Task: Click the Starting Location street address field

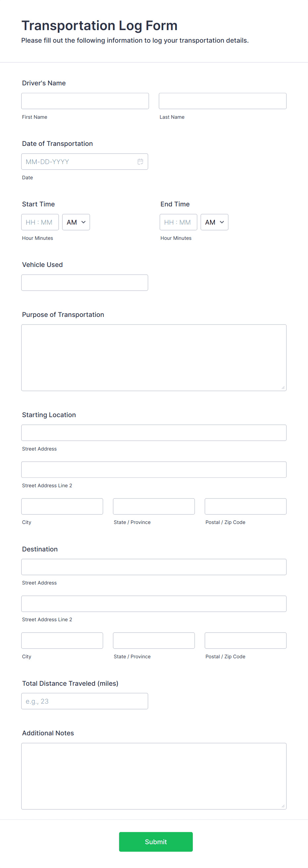Action: [153, 433]
